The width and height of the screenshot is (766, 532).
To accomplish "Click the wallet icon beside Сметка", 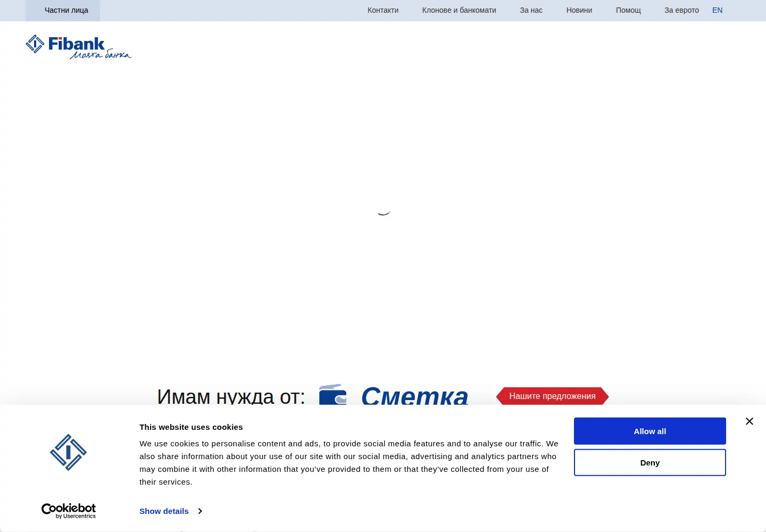I will coord(333,395).
